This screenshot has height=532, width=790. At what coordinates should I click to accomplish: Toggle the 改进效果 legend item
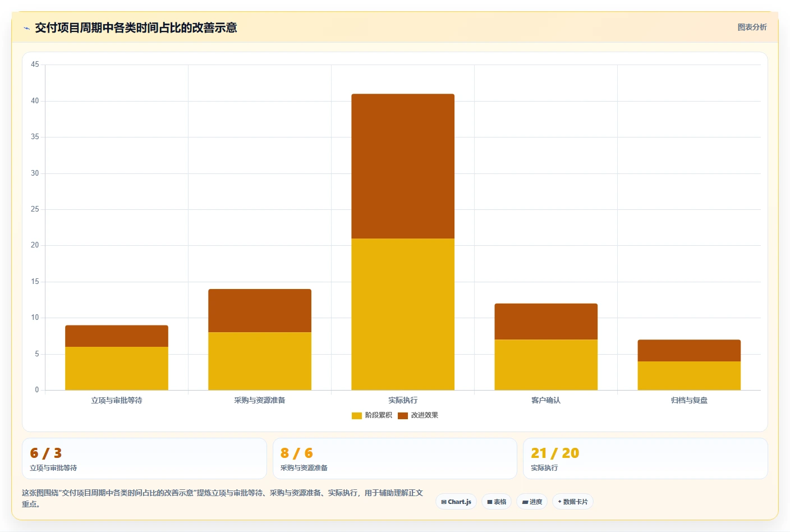click(418, 415)
